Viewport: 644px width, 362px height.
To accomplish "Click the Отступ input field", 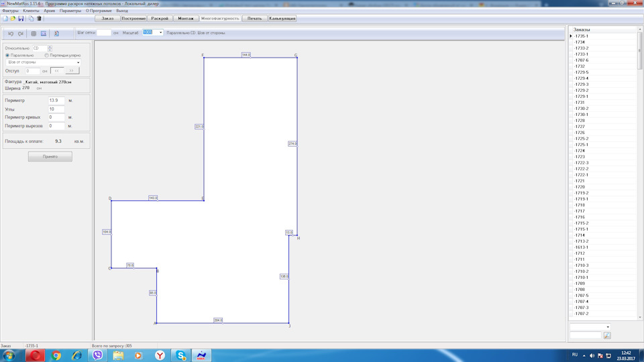I will click(32, 71).
